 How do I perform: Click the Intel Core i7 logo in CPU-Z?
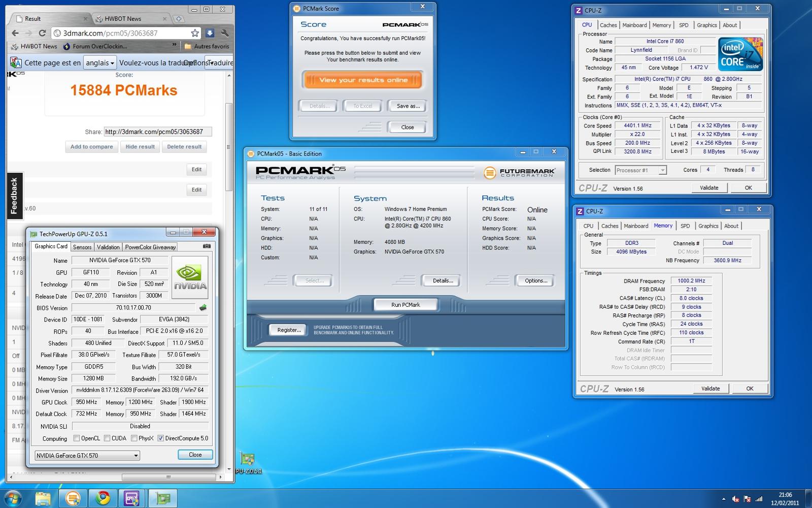[x=740, y=54]
